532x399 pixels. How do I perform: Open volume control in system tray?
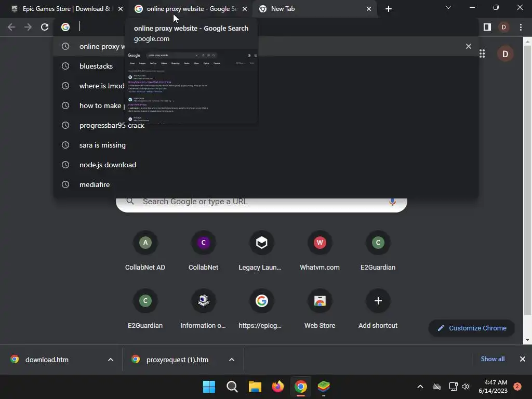tap(465, 387)
